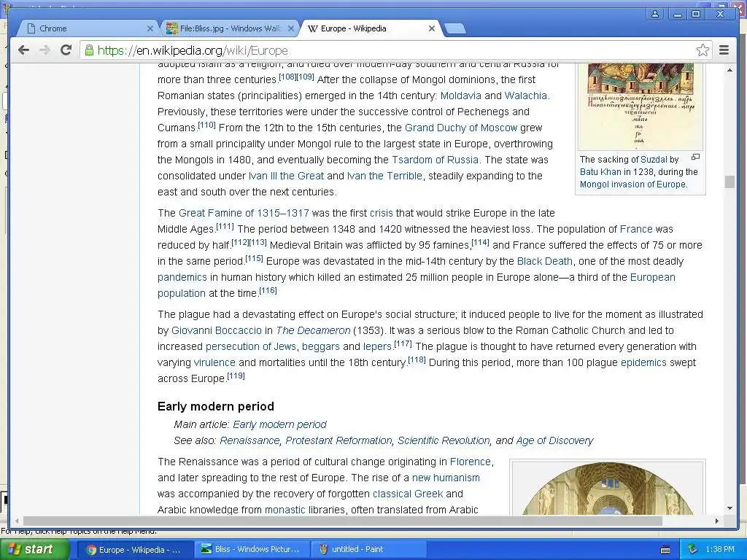Open the Windows Start menu
This screenshot has width=747, height=560.
point(35,550)
